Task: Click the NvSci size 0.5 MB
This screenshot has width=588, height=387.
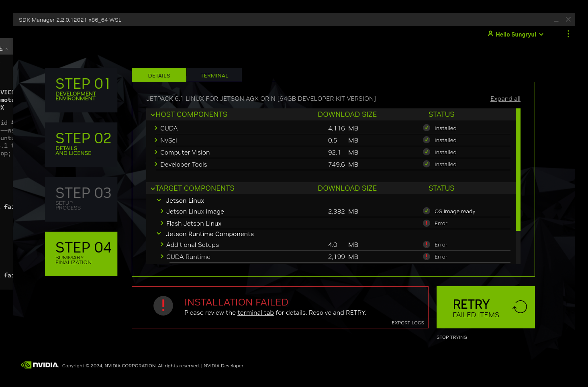Action: point(343,141)
